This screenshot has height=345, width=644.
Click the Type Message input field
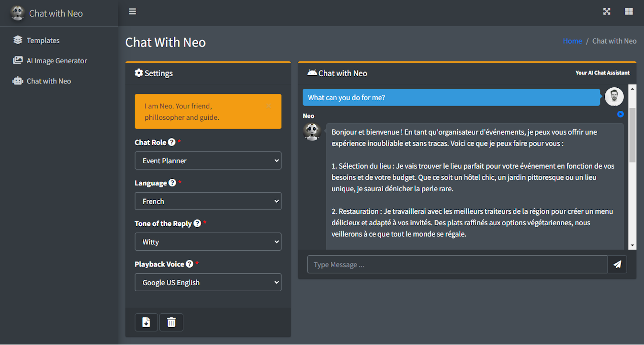pyautogui.click(x=457, y=264)
